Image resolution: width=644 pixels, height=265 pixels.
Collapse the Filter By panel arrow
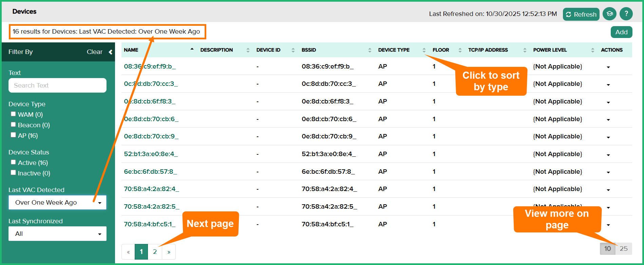click(x=110, y=52)
